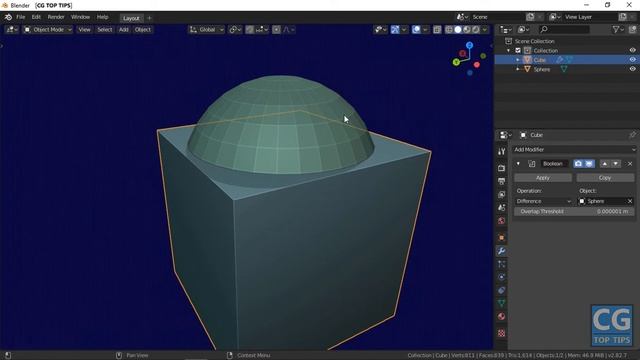Image resolution: width=640 pixels, height=360 pixels.
Task: Remove the Boolean modifier with X
Action: click(x=630, y=164)
